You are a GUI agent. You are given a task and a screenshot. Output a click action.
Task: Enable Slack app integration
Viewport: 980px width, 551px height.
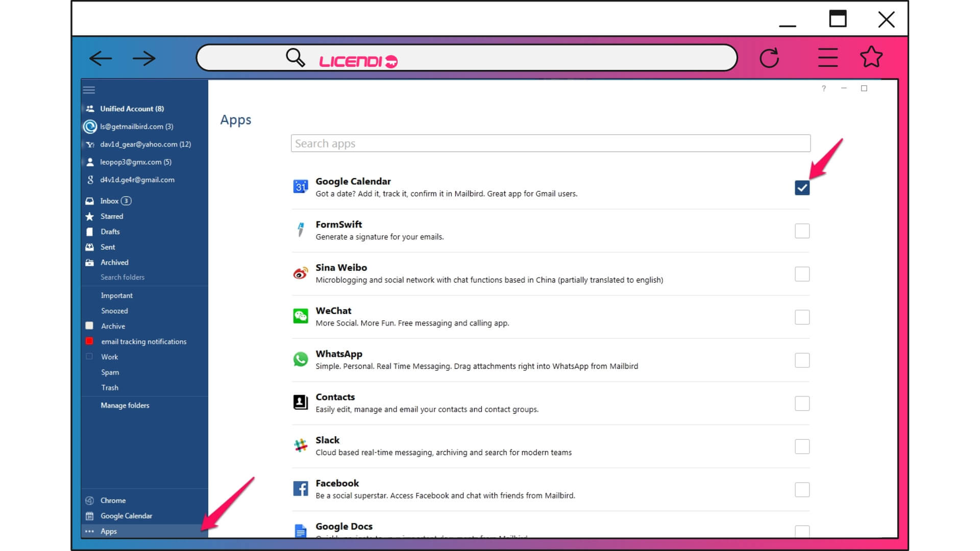point(802,446)
